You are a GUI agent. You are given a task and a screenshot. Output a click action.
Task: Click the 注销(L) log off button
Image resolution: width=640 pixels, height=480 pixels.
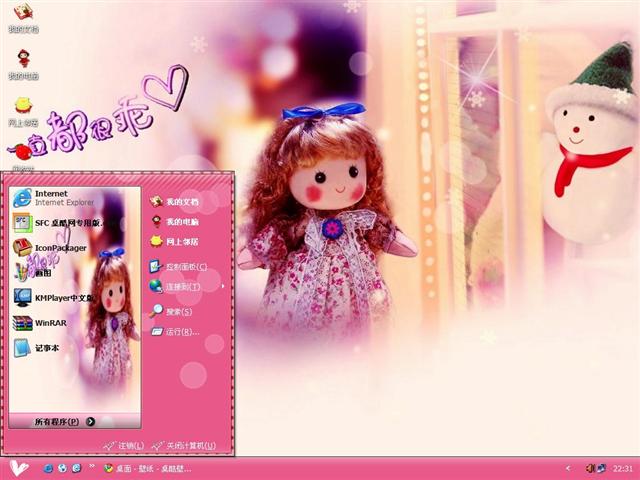tap(124, 446)
